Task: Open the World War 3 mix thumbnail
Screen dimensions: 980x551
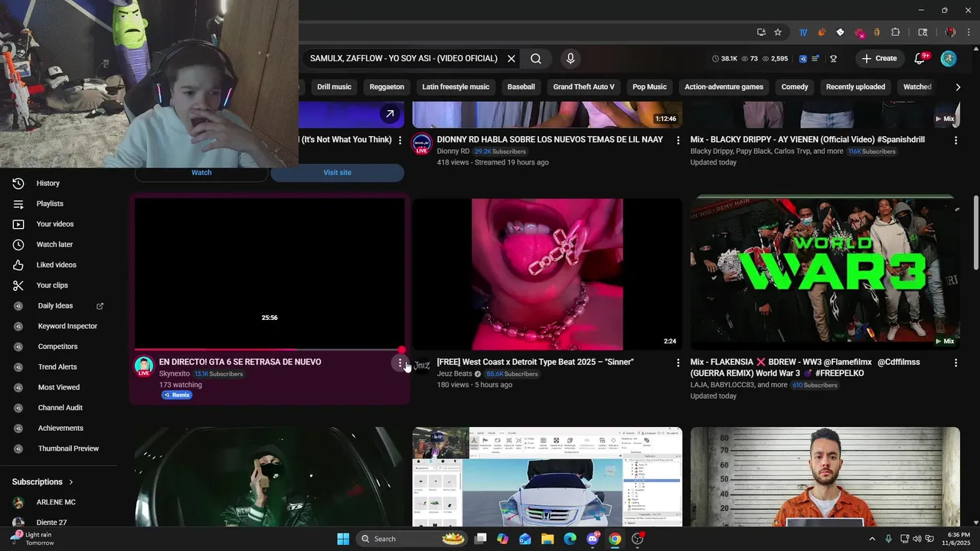Action: 825,274
